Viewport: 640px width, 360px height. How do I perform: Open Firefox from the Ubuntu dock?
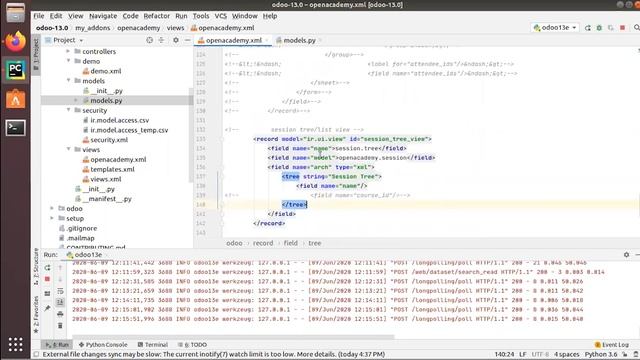click(16, 41)
